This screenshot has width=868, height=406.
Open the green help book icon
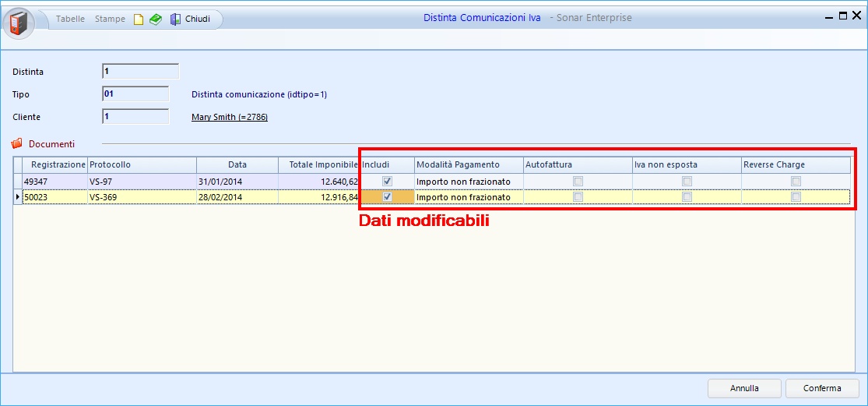156,19
